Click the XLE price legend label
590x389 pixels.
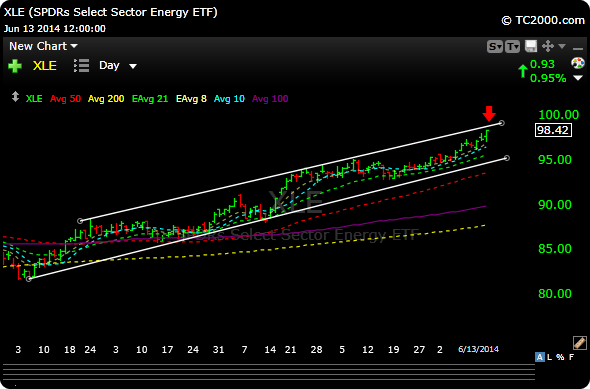pos(34,99)
